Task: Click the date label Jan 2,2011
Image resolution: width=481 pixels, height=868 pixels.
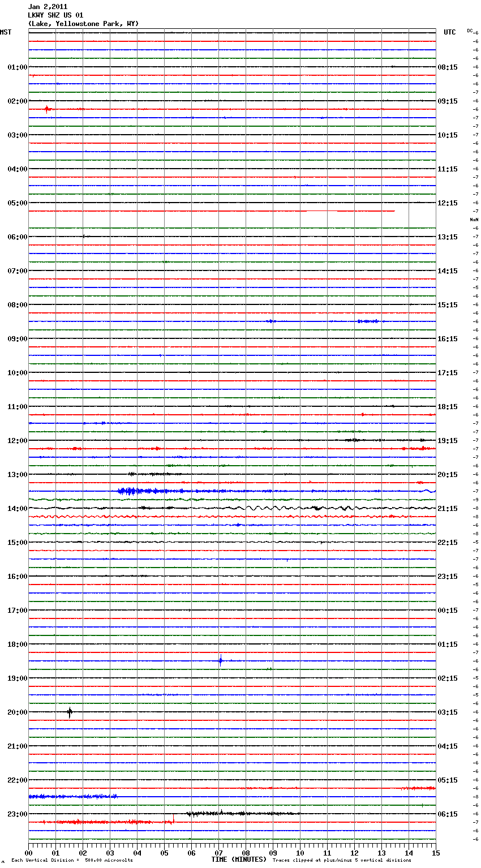Action: tap(48, 7)
